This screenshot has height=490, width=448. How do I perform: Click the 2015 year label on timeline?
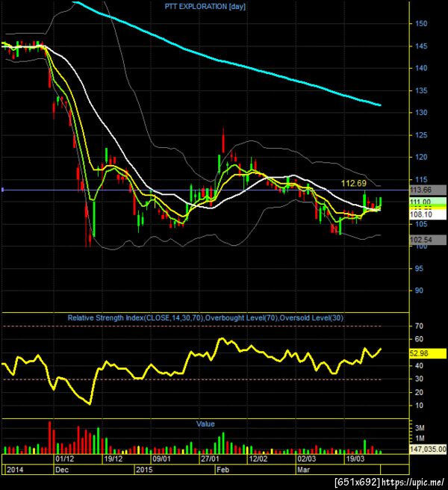tap(144, 470)
